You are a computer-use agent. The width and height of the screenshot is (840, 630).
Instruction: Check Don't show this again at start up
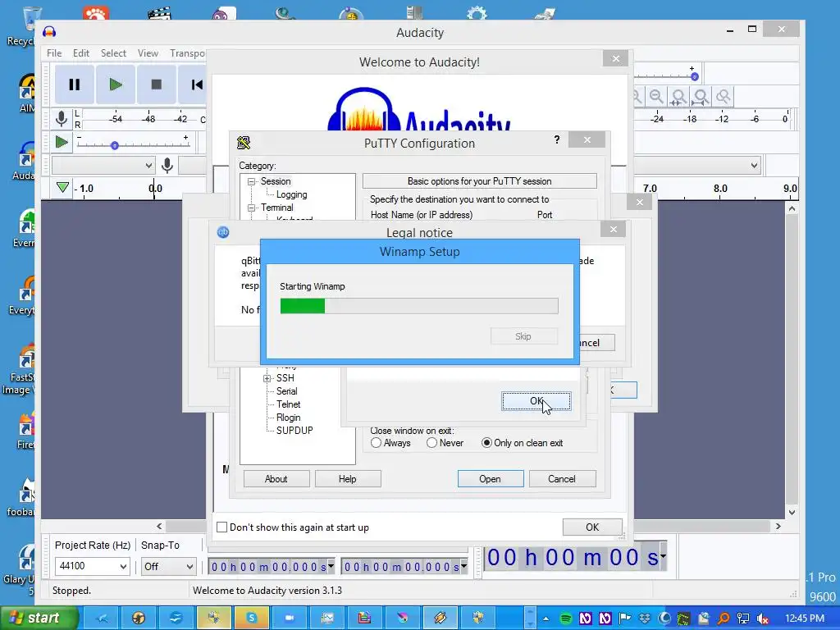(x=221, y=527)
